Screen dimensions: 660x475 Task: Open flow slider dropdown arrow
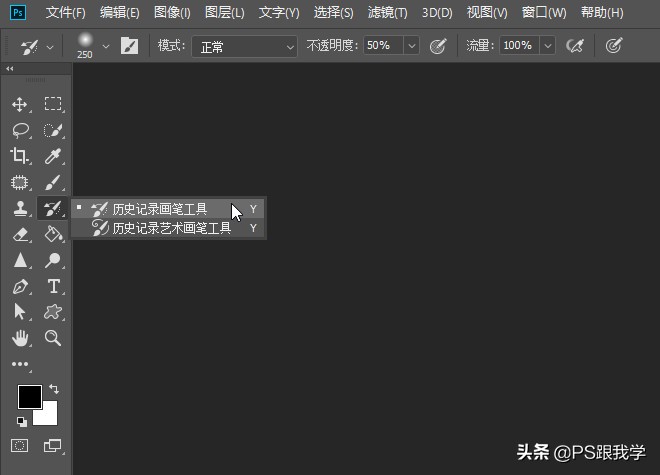click(548, 45)
